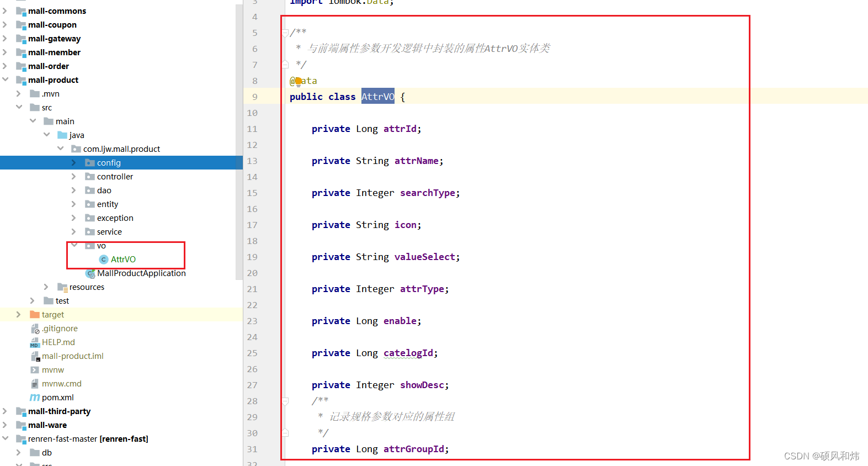Click the exception package folder icon
Image resolution: width=868 pixels, height=466 pixels.
[x=90, y=218]
